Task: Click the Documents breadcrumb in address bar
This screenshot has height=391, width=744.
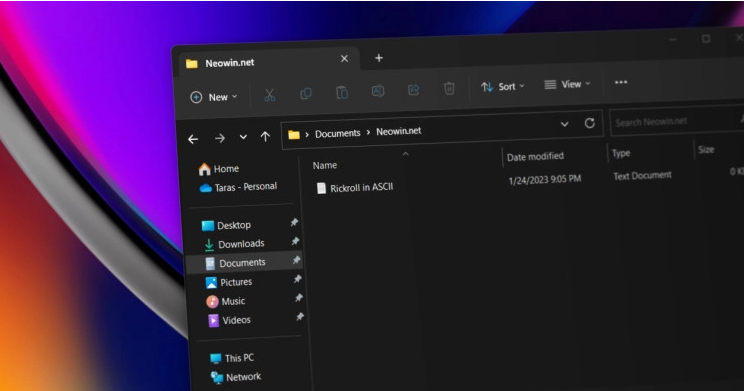Action: tap(338, 133)
